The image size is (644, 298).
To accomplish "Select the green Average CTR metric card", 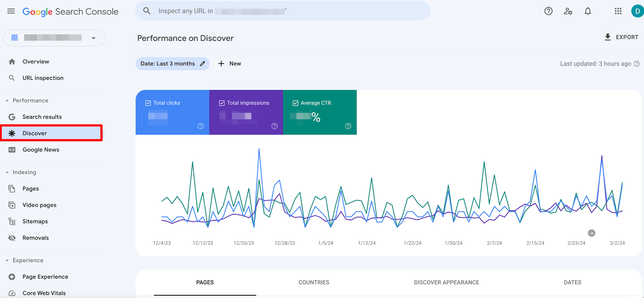I will (x=320, y=112).
